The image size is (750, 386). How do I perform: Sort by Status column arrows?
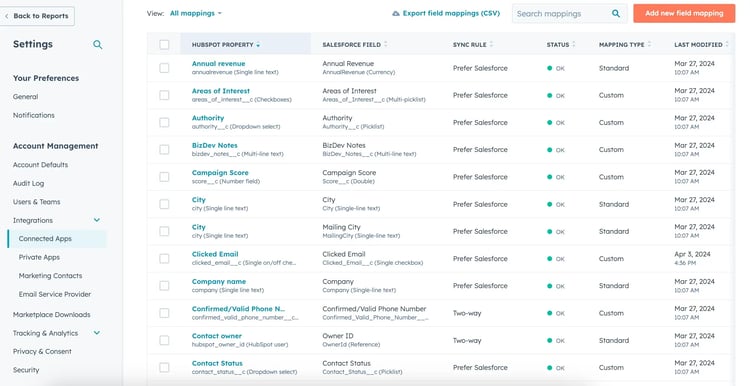[x=574, y=44]
